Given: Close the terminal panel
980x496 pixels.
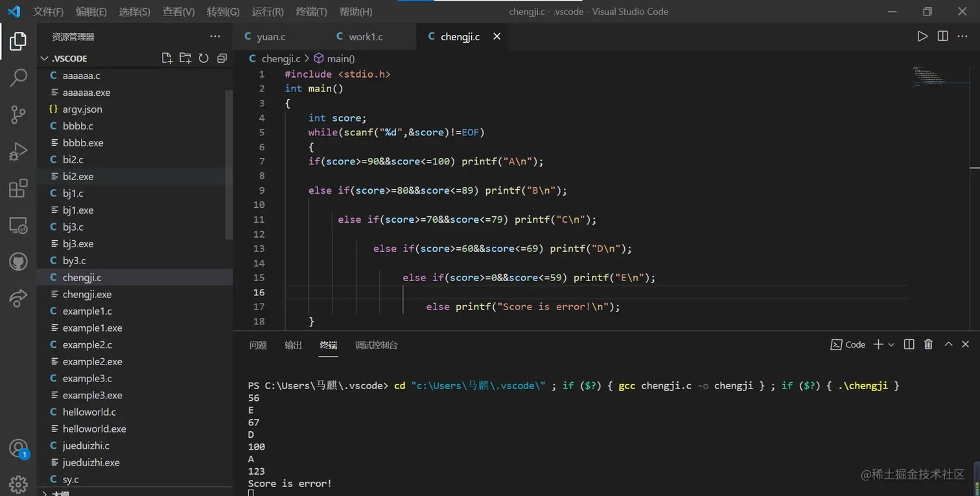Looking at the screenshot, I should 966,344.
